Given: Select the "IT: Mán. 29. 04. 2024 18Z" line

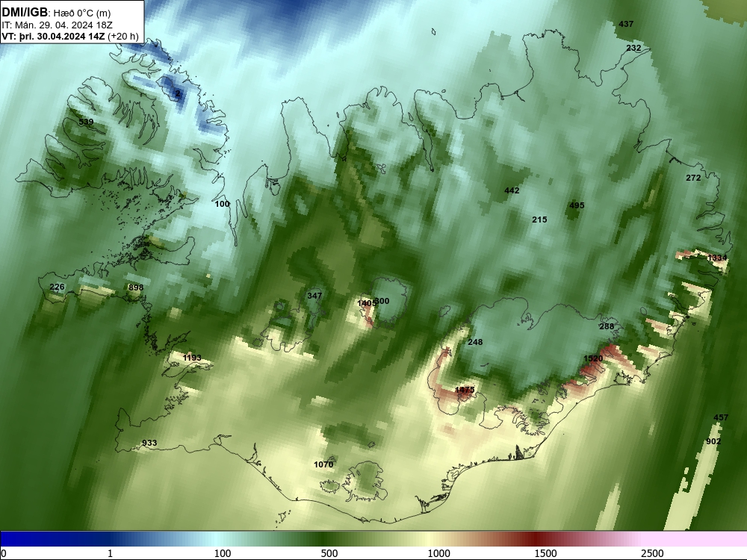Looking at the screenshot, I should [57, 25].
